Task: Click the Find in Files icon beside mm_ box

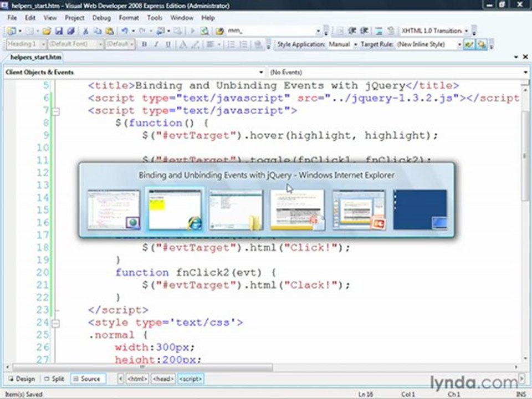Action: tap(219, 31)
